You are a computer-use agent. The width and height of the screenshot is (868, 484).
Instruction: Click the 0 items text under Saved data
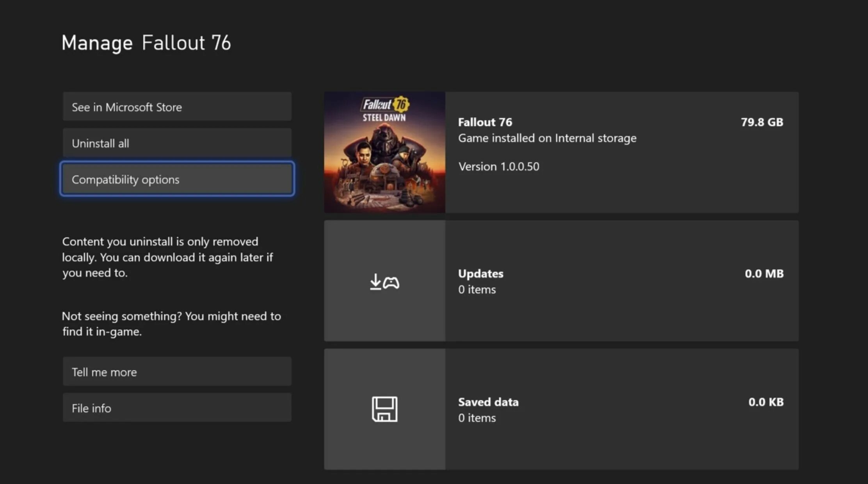tap(477, 418)
